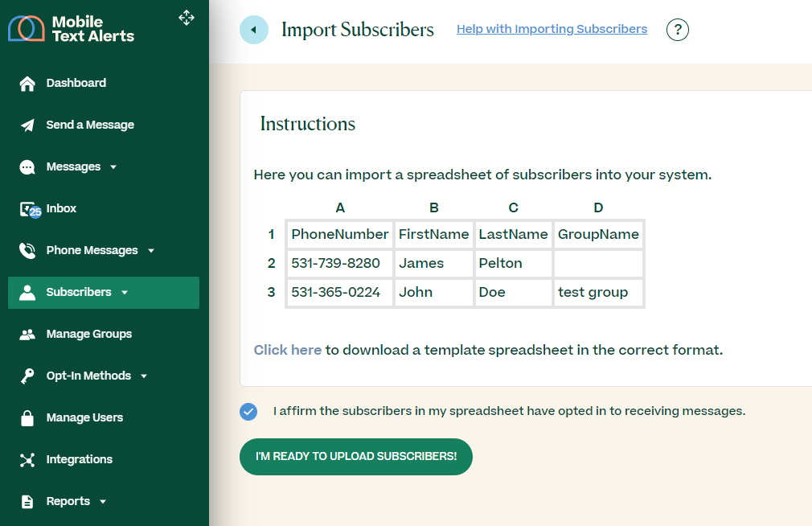This screenshot has height=526, width=812.
Task: Click the Dashboard home icon
Action: coord(27,84)
